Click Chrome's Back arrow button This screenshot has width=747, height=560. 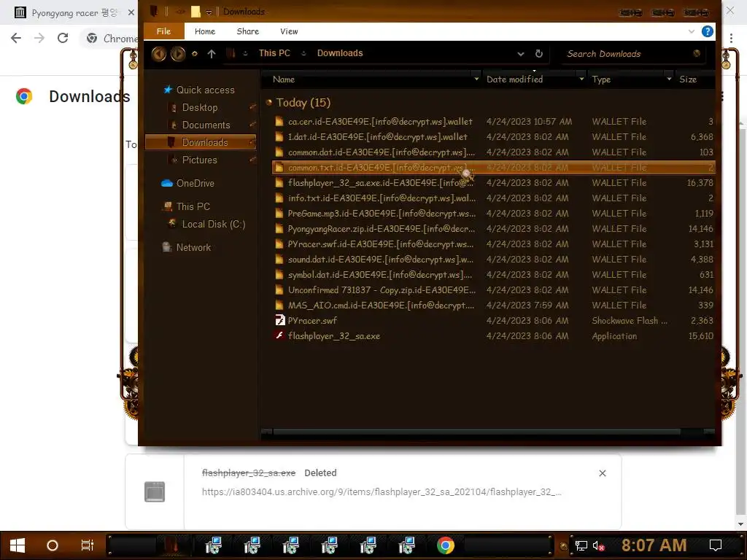click(16, 38)
